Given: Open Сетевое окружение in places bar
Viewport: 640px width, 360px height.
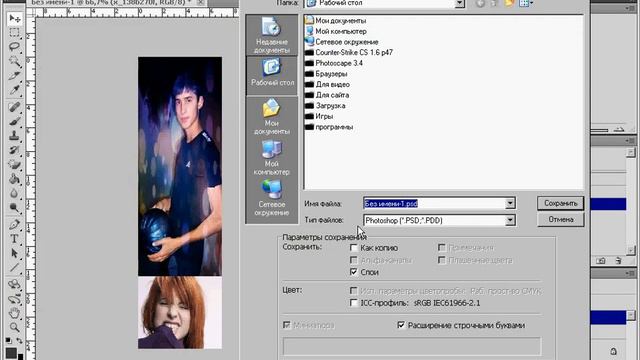Looking at the screenshot, I should point(271,198).
